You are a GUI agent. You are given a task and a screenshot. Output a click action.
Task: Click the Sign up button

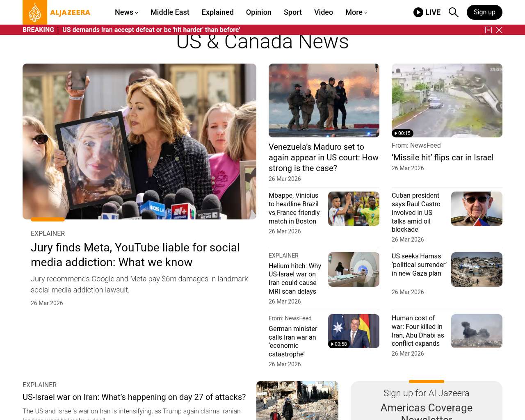pyautogui.click(x=484, y=12)
